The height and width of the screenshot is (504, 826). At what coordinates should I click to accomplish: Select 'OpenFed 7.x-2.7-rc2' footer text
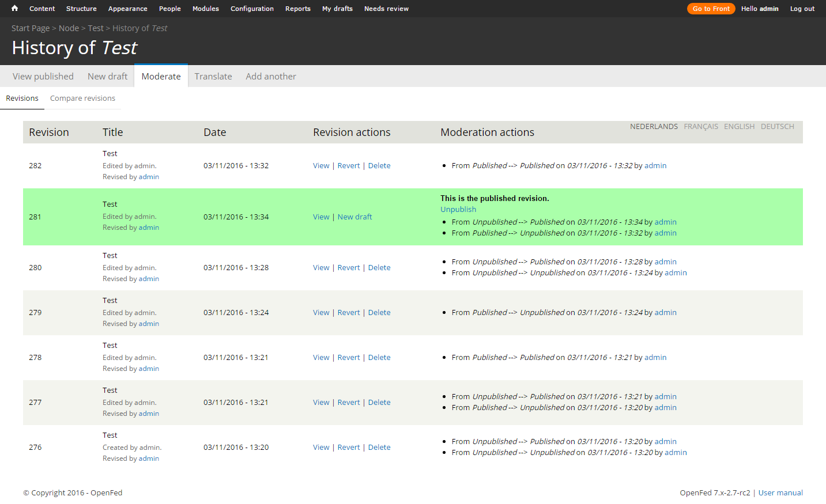pos(715,493)
